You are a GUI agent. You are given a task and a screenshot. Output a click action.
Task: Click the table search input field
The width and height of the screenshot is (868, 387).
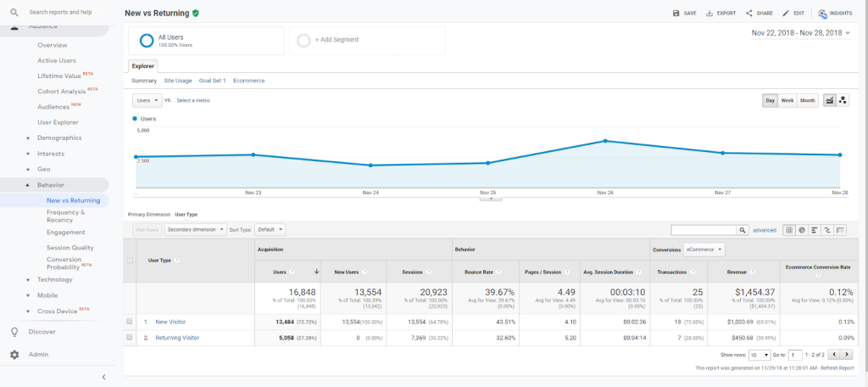(x=703, y=229)
